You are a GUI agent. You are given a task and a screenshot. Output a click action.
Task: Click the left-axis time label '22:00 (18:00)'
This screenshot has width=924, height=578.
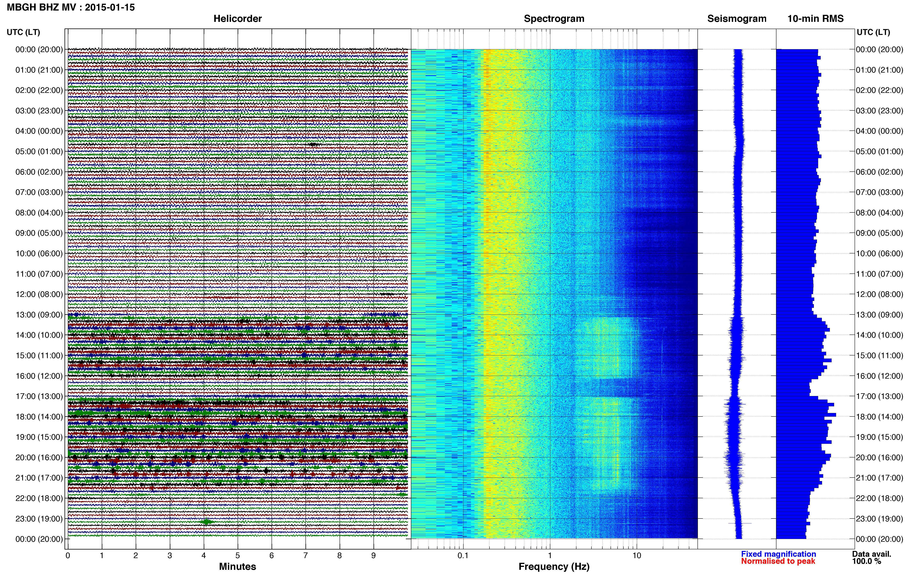39,498
